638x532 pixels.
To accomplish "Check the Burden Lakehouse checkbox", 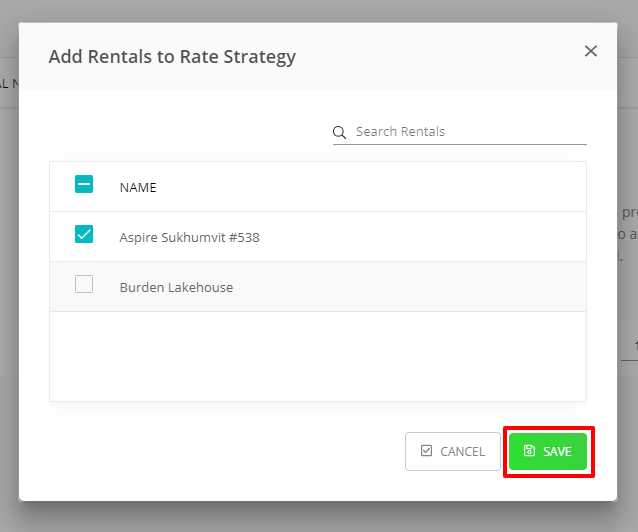I will point(84,284).
